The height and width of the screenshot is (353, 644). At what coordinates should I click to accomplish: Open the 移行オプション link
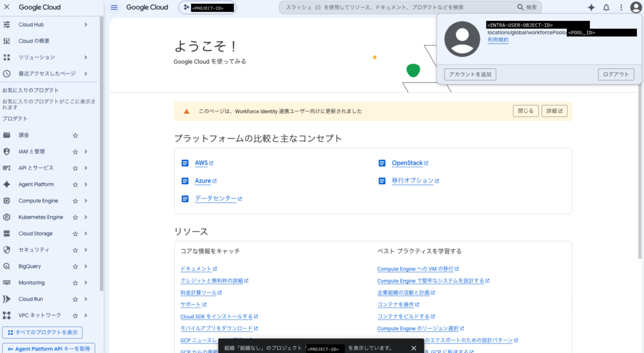click(415, 181)
